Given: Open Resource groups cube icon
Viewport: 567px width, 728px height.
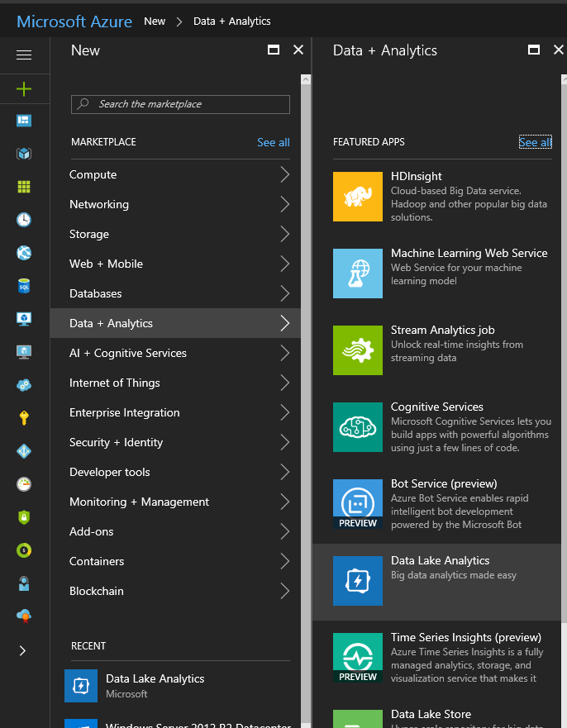Looking at the screenshot, I should 24,154.
